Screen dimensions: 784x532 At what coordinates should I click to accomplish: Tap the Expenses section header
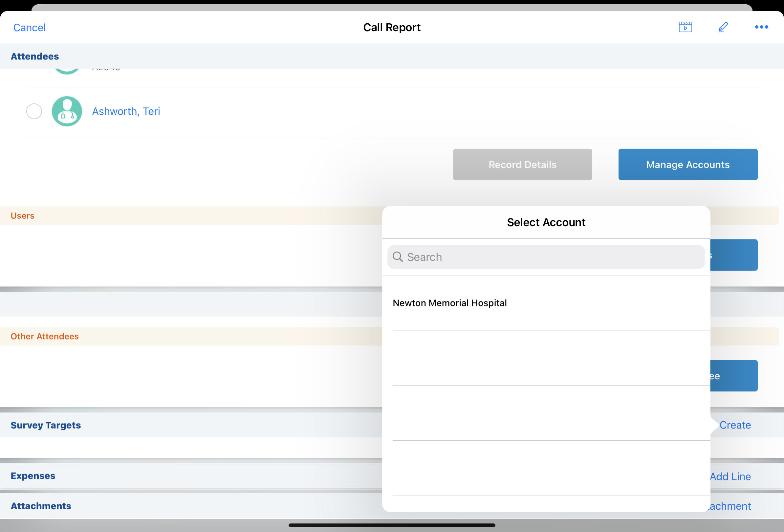(33, 476)
